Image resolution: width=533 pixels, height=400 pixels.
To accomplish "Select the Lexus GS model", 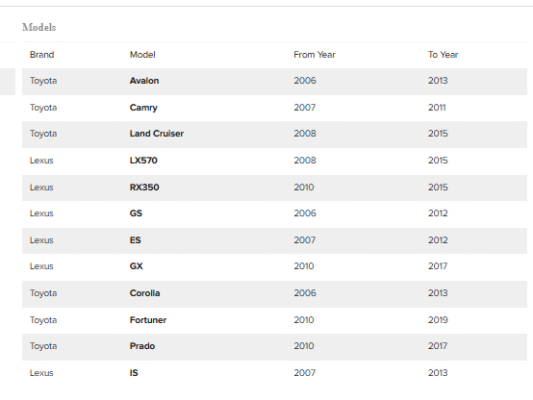I will click(136, 213).
